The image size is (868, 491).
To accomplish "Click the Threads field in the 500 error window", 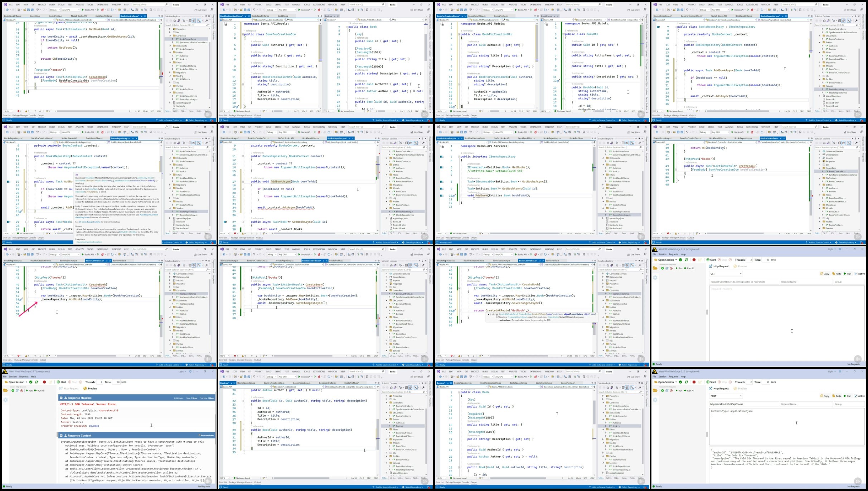I will tap(100, 382).
